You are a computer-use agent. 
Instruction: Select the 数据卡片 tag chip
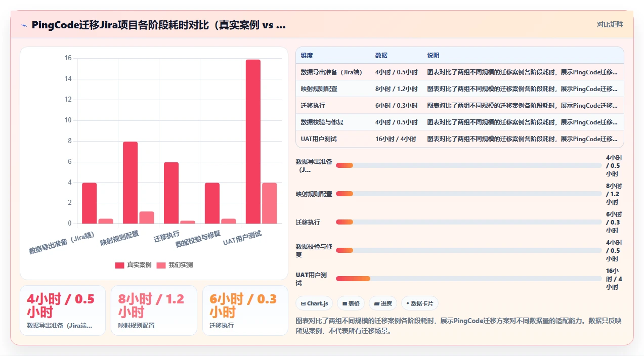pyautogui.click(x=420, y=303)
